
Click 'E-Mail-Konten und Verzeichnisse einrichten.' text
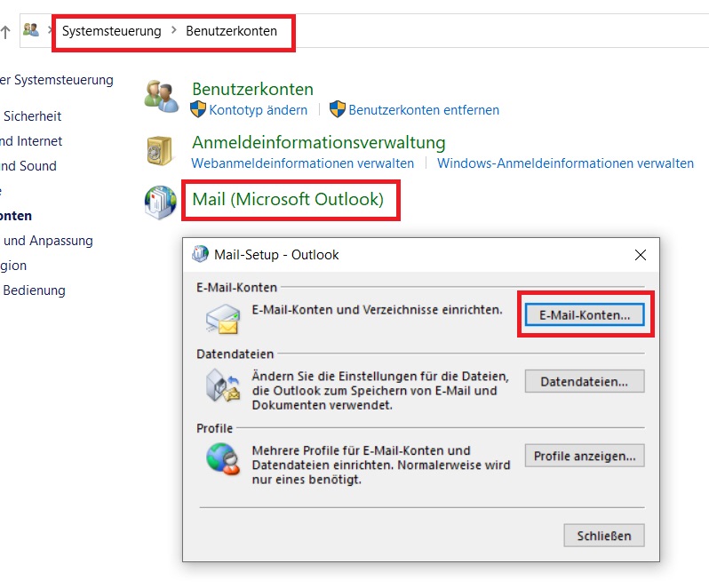pyautogui.click(x=377, y=310)
